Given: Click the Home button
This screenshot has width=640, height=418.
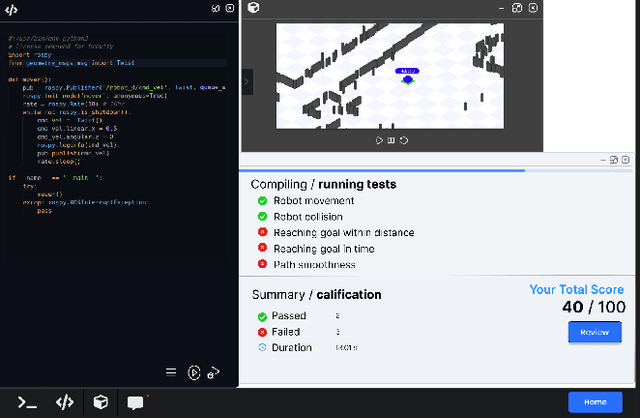Looking at the screenshot, I should pos(594,402).
